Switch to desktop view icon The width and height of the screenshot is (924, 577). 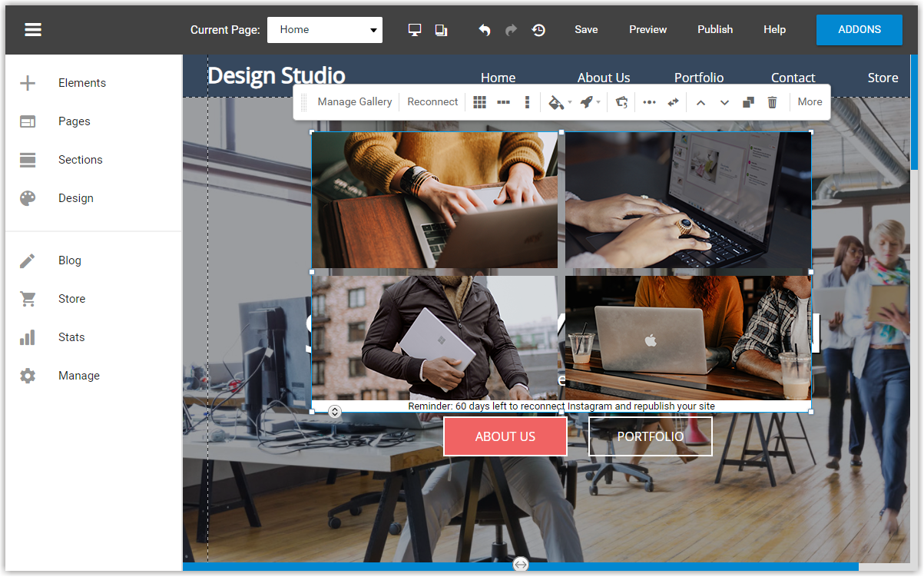415,30
